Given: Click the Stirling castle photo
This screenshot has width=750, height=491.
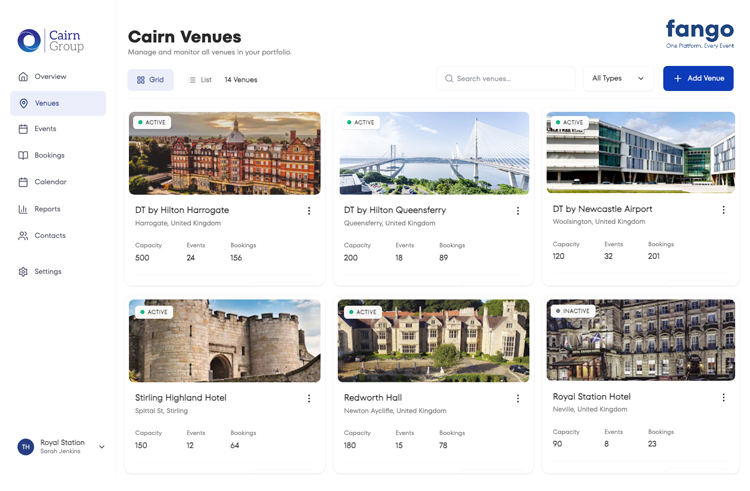Looking at the screenshot, I should (x=225, y=341).
